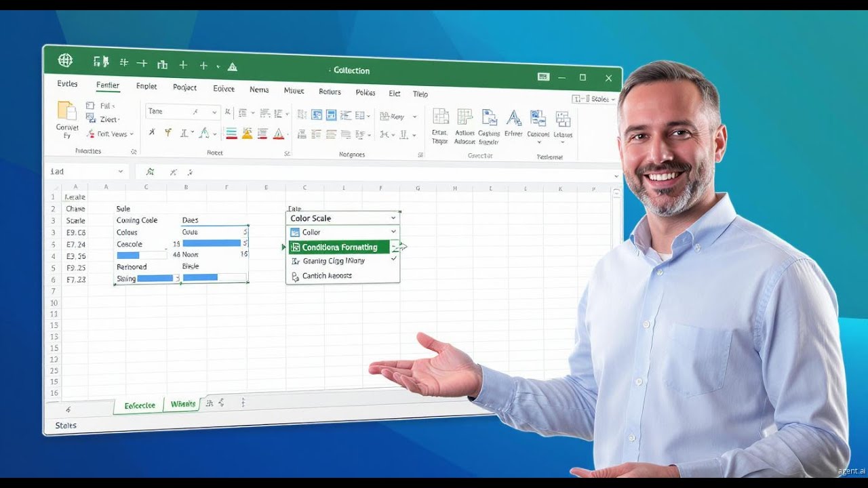Screen dimensions: 868x488
Task: Click the globe icon in the title bar
Action: tap(65, 61)
